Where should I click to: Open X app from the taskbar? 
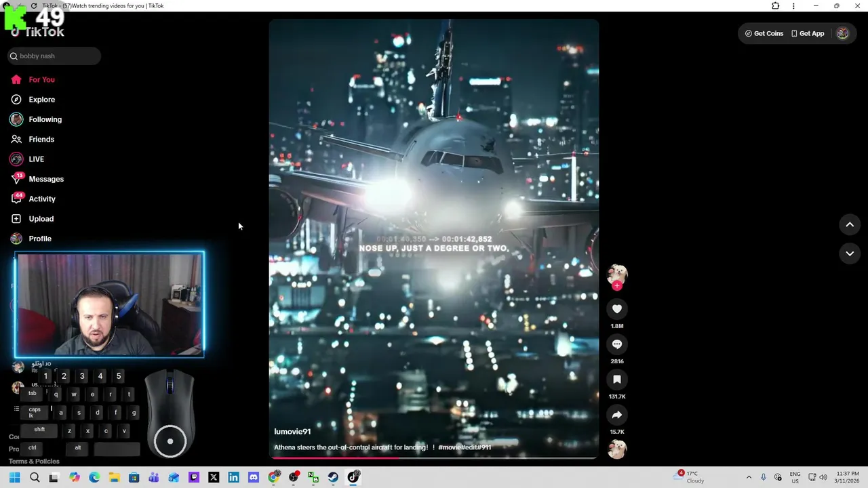tap(214, 478)
